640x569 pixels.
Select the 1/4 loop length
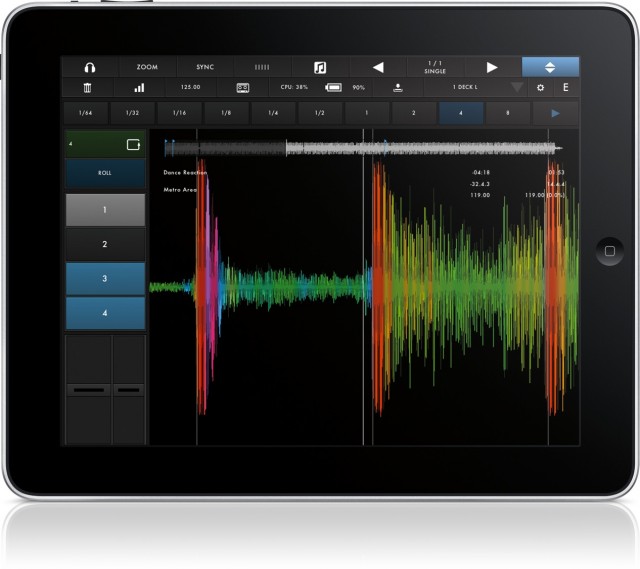(273, 113)
